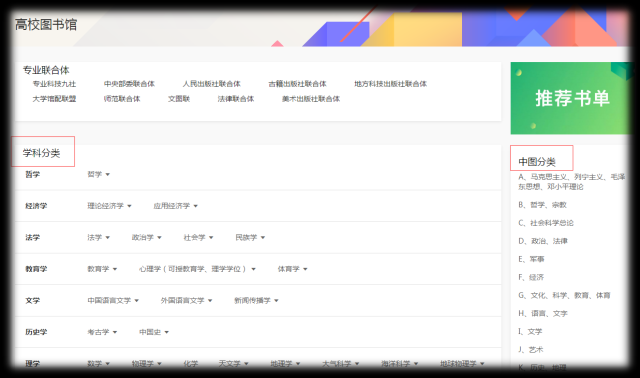The width and height of the screenshot is (640, 378).
Task: Open the 中央部委联合体 link
Action: click(129, 84)
